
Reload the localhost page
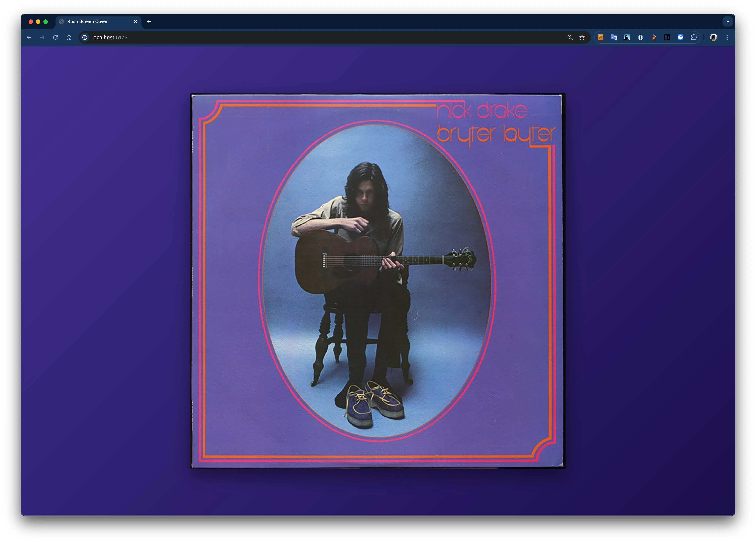click(56, 37)
